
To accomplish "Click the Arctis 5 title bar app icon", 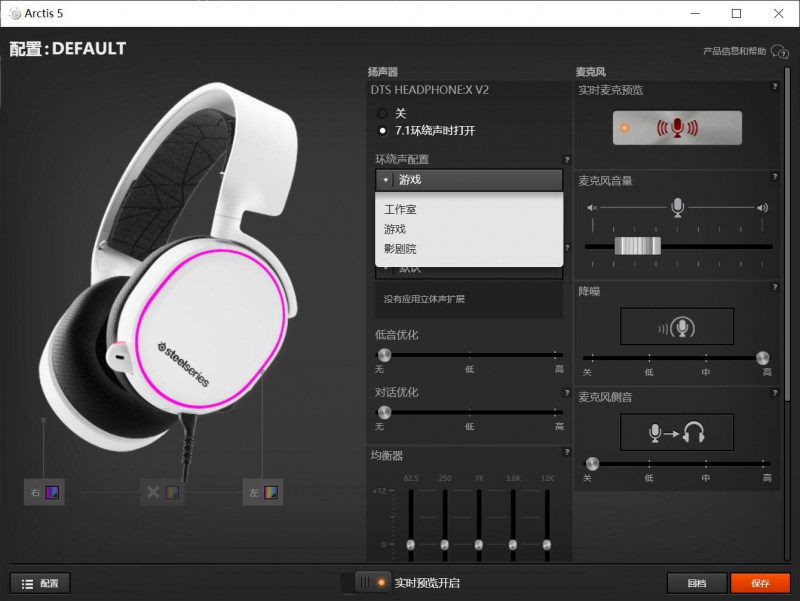I will 15,14.
